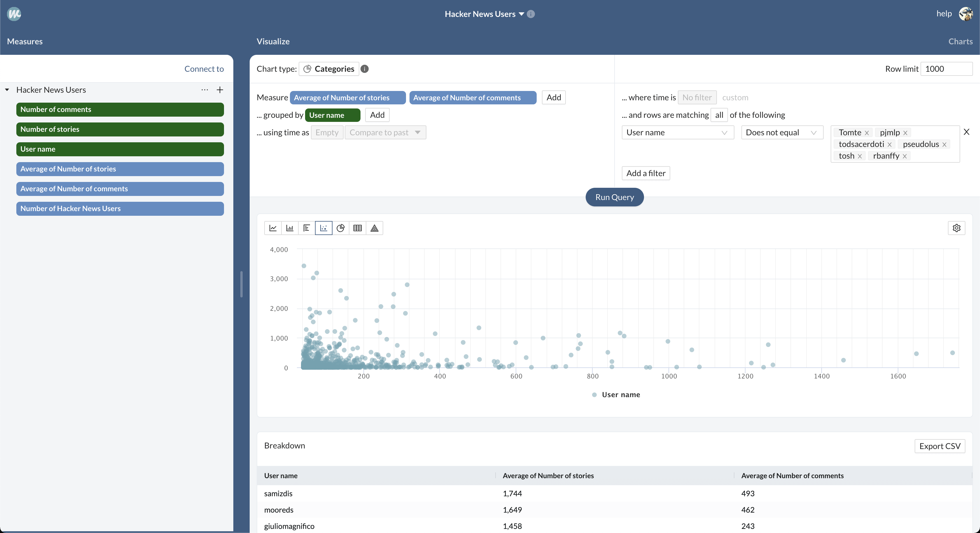Sort by Average of Number of comments column
980x533 pixels.
(x=792, y=476)
